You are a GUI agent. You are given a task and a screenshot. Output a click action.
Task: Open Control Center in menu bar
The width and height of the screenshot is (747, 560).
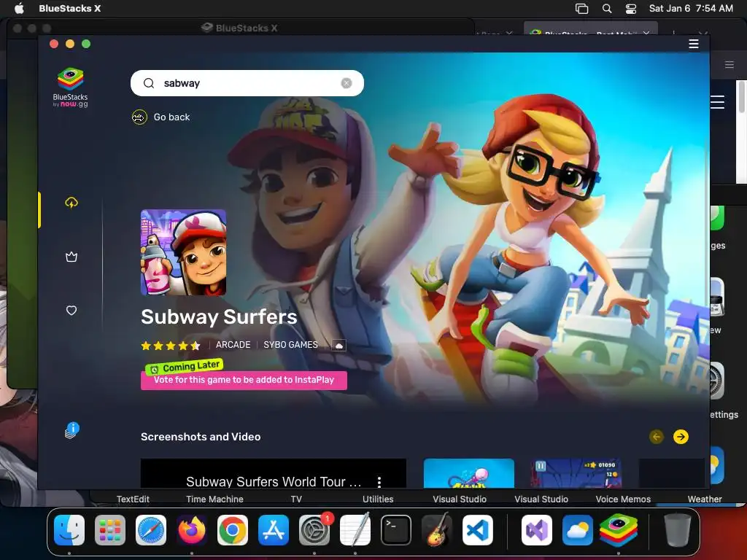click(631, 9)
